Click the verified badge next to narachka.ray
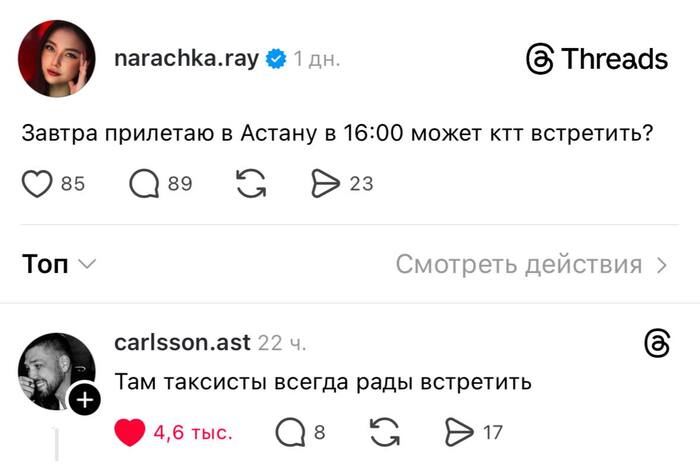Screen dimensions: 700x466 click(274, 59)
